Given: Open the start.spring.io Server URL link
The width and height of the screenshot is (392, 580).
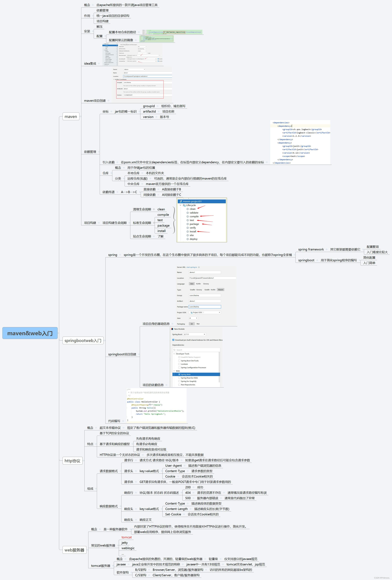Looking at the screenshot, I should click(192, 267).
